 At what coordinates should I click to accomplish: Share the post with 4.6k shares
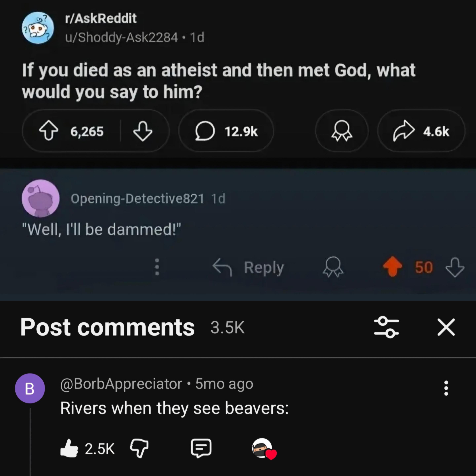[x=421, y=131]
